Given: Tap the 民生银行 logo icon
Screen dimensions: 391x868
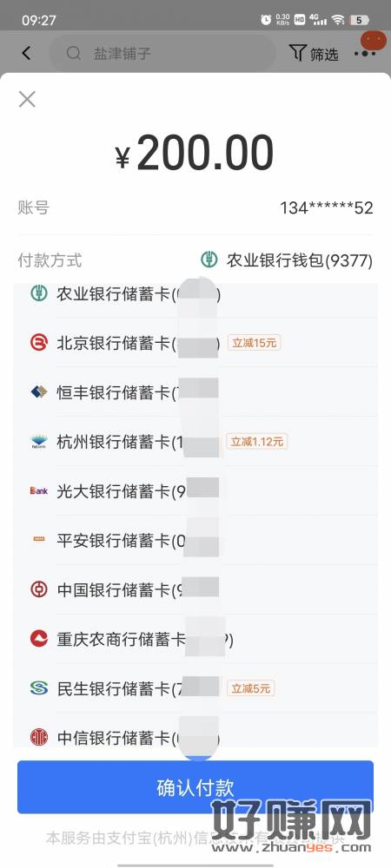Looking at the screenshot, I should pos(39,688).
